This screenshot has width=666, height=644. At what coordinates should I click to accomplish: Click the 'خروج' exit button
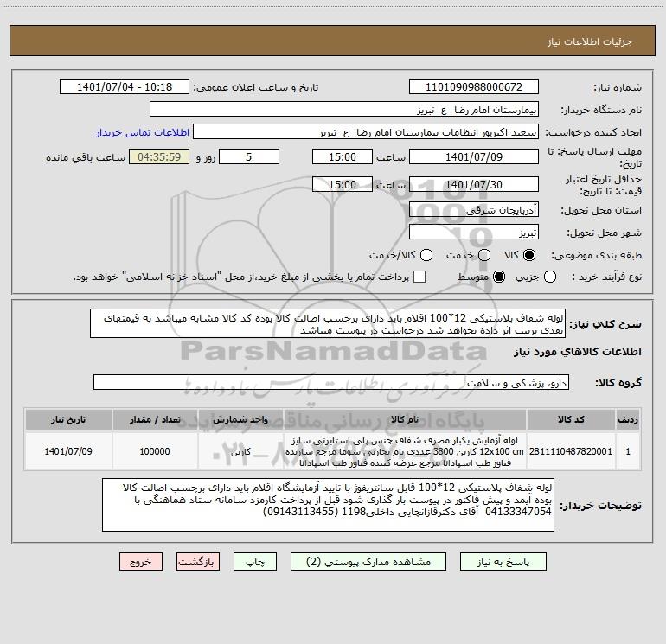[x=141, y=562]
